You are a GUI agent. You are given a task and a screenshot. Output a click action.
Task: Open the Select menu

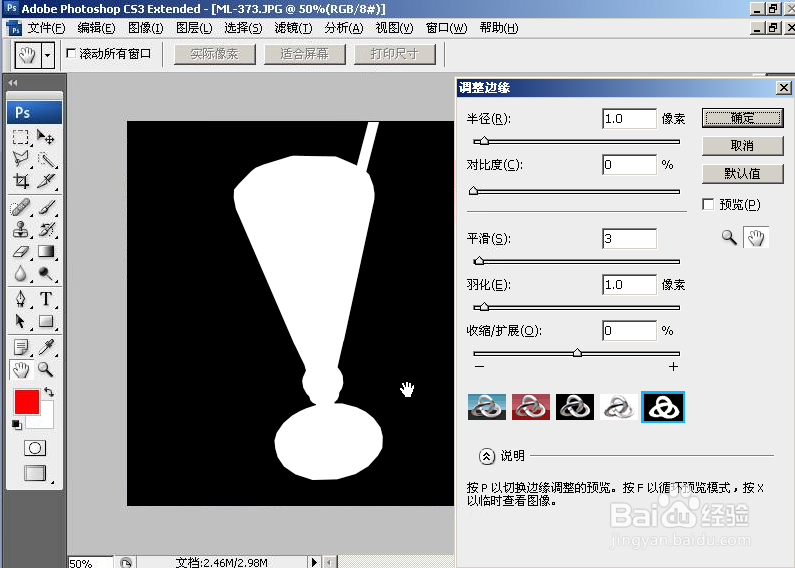point(243,28)
